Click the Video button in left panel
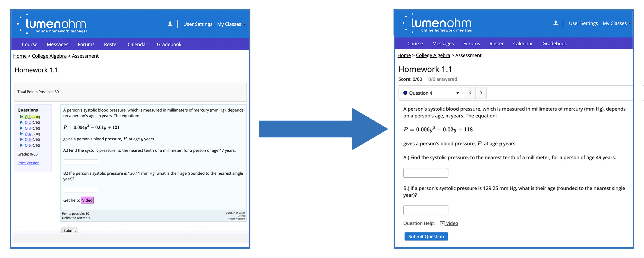Viewport: 644px width, 258px height. pos(87,200)
